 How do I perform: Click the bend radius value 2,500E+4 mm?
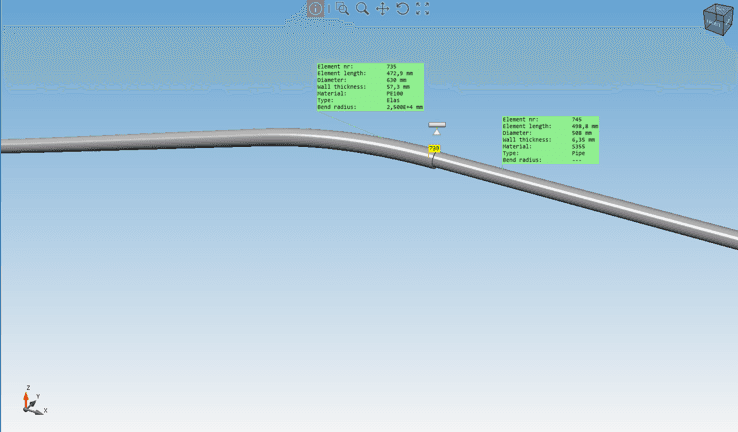click(x=404, y=107)
